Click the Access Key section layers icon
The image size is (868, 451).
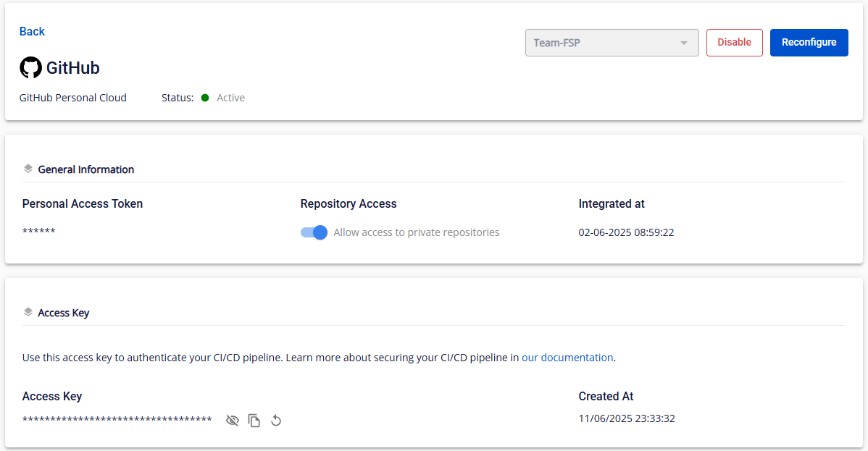28,312
